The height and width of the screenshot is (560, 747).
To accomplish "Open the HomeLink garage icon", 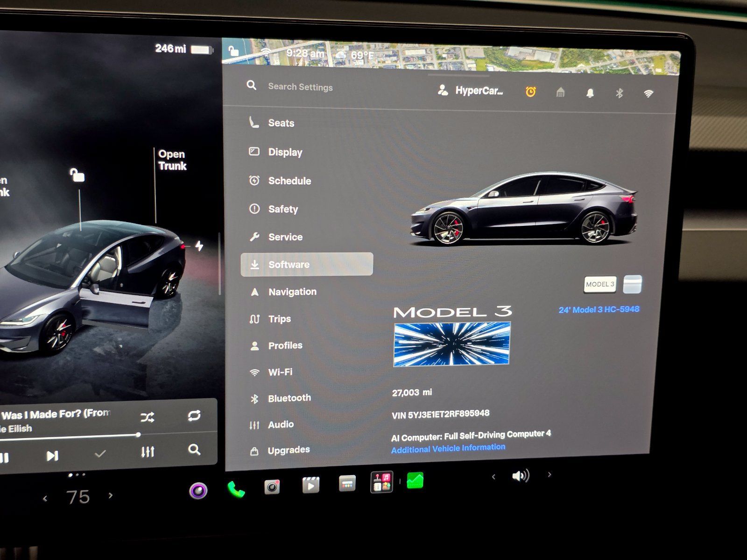I will tap(561, 92).
